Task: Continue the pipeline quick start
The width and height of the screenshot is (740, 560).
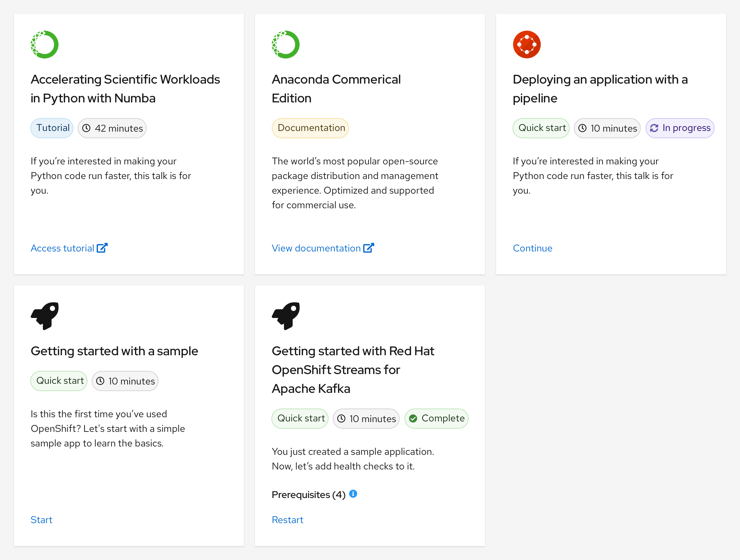Action: pos(533,248)
